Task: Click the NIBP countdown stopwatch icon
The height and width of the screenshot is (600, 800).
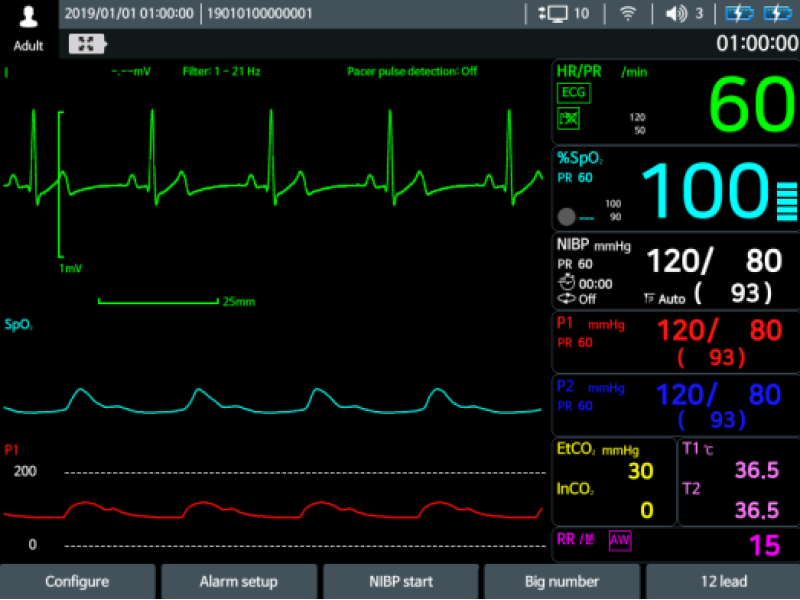Action: tap(565, 281)
